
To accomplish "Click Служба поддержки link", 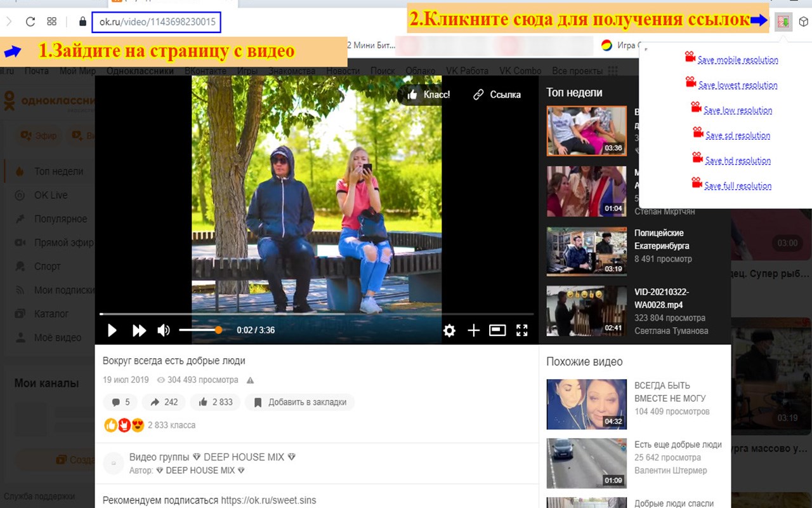I will 39,497.
